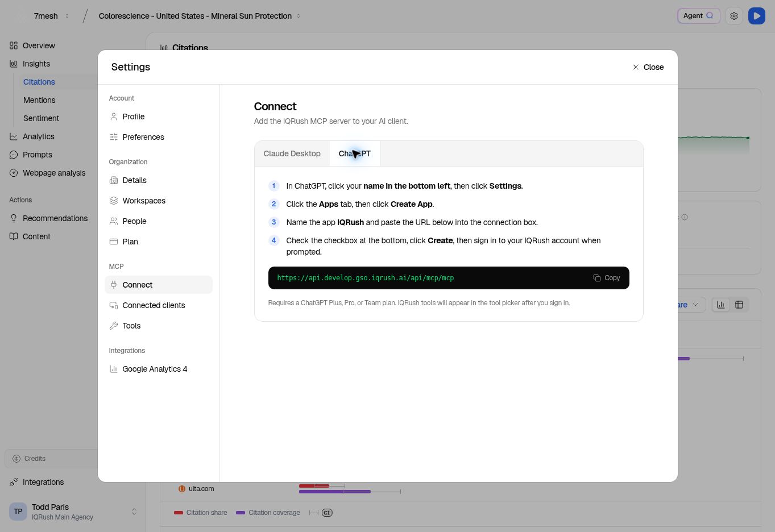Open the Google Analytics 4 integration
Screen dimensions: 775x532
click(159, 369)
